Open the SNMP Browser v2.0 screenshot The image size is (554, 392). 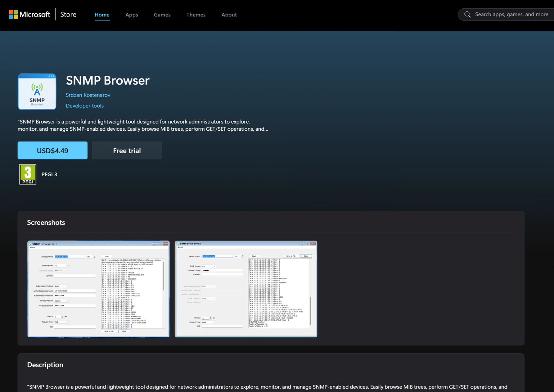click(246, 289)
